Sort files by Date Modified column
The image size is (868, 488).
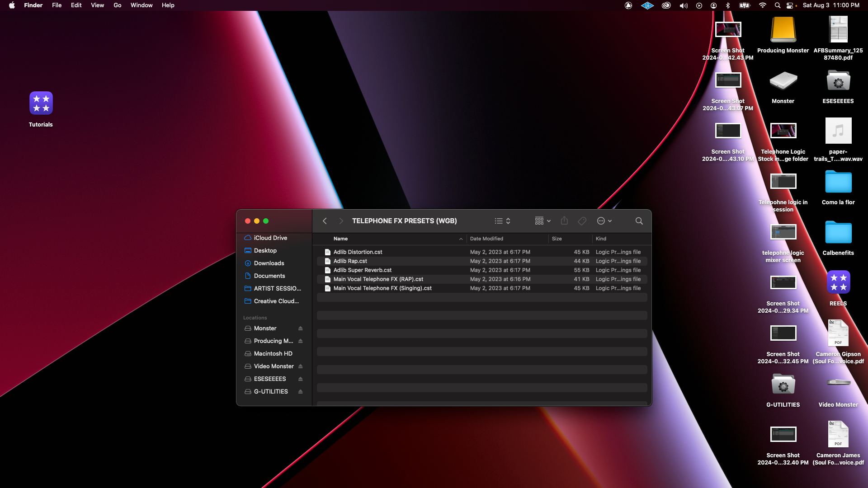tap(486, 239)
